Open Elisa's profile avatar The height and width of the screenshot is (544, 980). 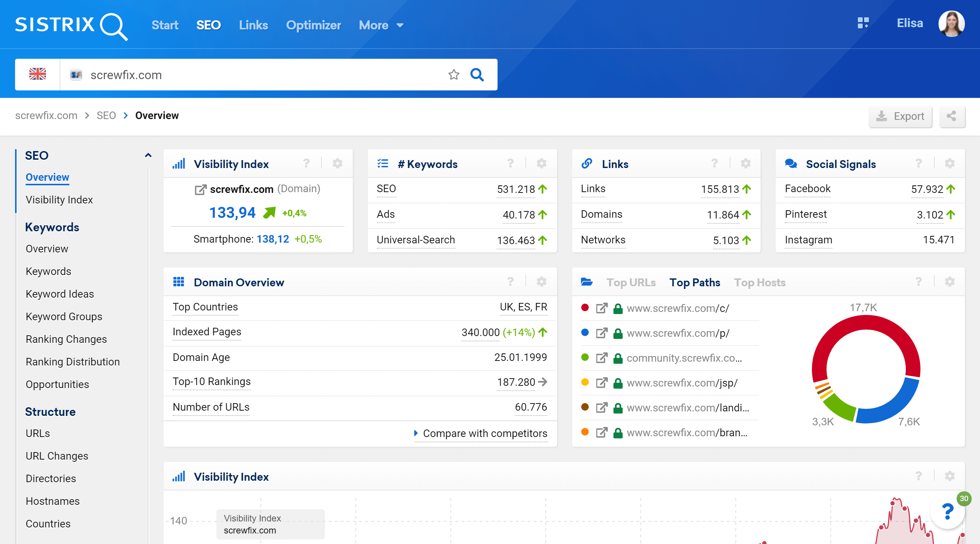951,24
